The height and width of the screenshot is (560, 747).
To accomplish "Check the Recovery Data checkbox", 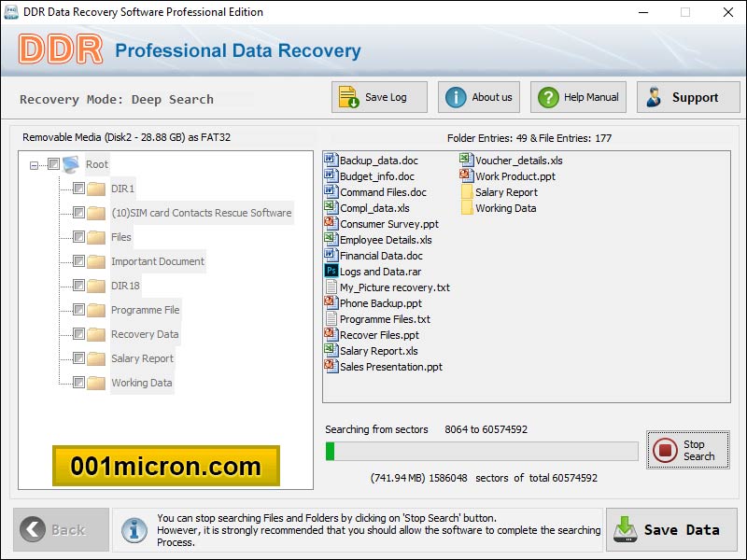I will (79, 334).
